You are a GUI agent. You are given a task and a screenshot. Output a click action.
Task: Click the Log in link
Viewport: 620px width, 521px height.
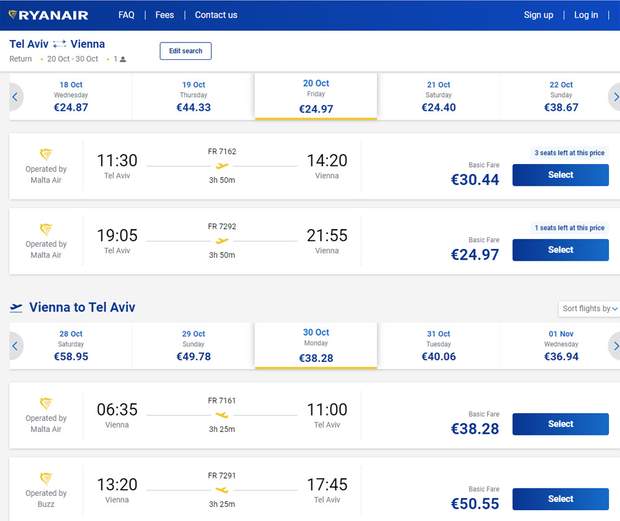click(x=586, y=15)
